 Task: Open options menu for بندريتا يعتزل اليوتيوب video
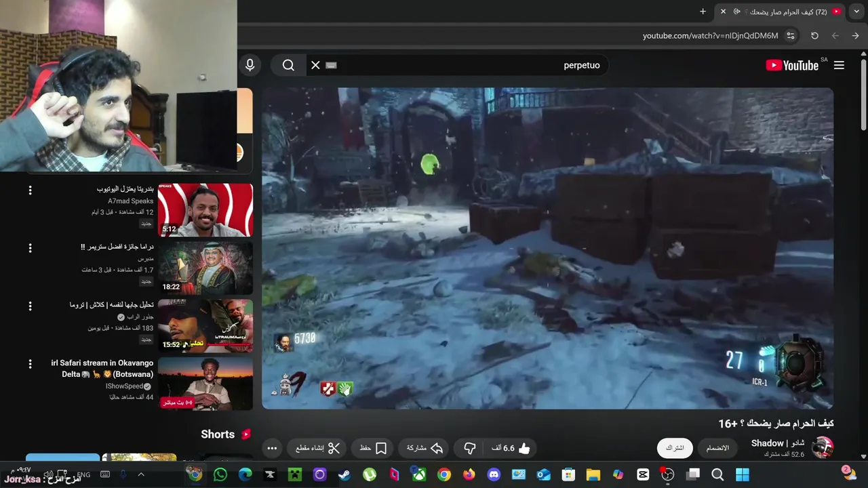tap(30, 190)
